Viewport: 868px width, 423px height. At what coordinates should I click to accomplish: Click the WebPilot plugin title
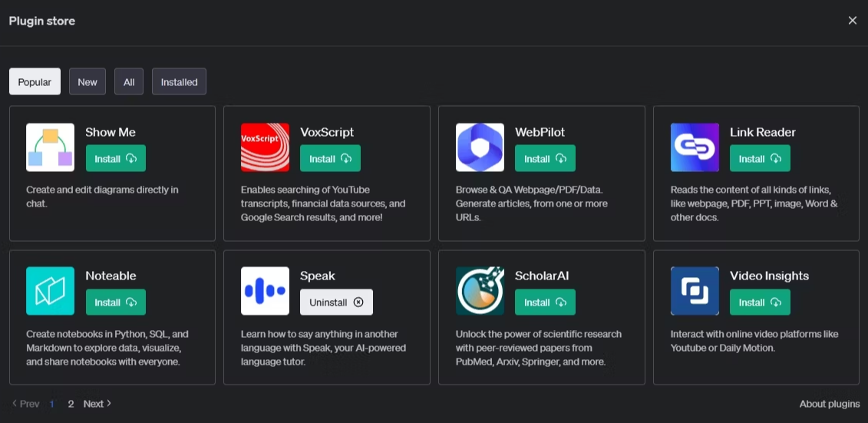click(540, 132)
